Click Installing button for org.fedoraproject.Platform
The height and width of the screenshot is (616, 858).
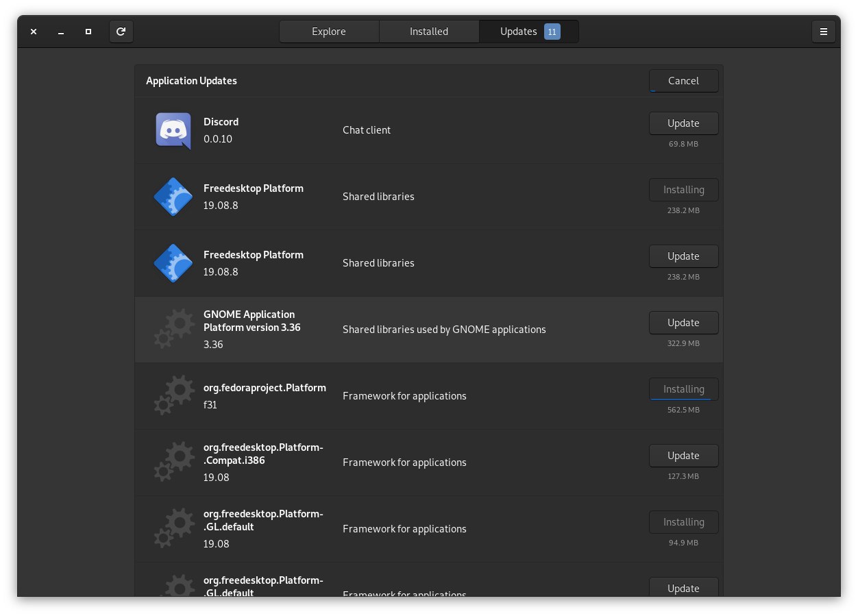(x=684, y=389)
